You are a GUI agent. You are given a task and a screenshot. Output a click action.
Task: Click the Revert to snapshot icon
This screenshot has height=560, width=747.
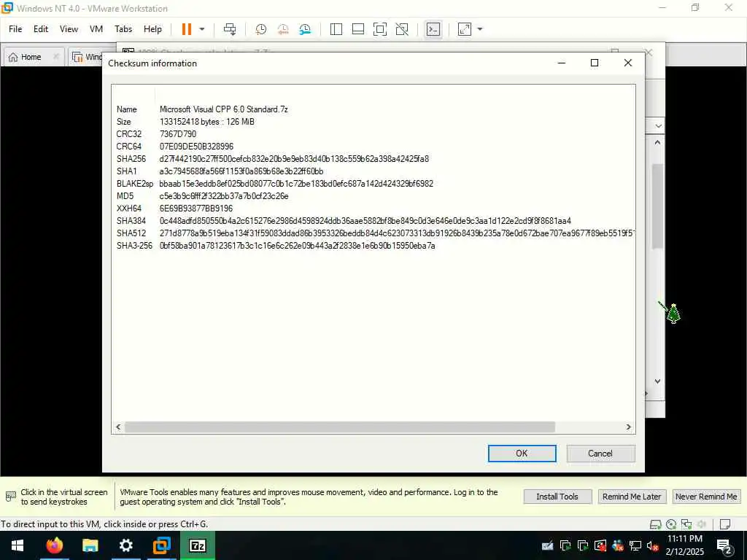coord(283,29)
